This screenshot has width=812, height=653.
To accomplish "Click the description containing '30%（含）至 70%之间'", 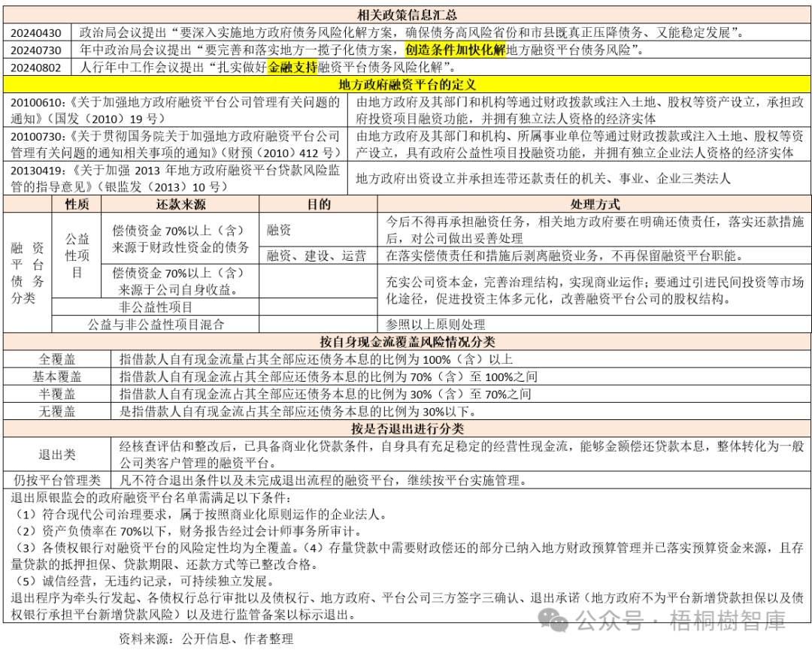I will point(326,395).
